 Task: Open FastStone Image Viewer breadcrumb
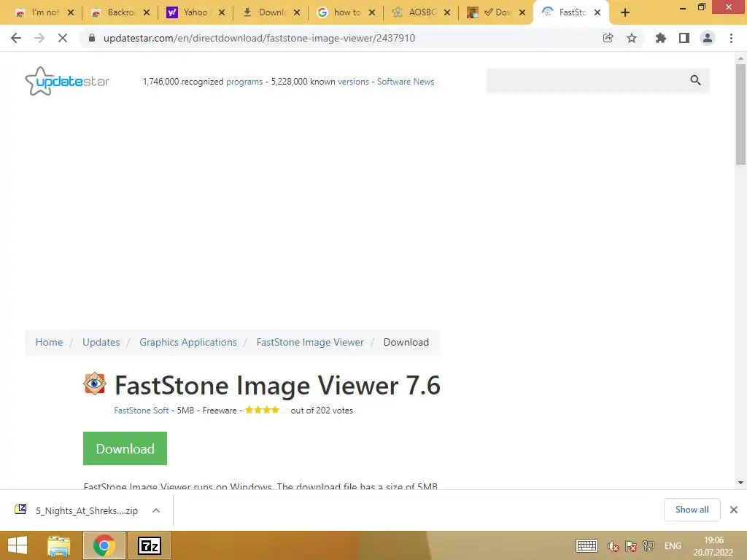point(310,342)
